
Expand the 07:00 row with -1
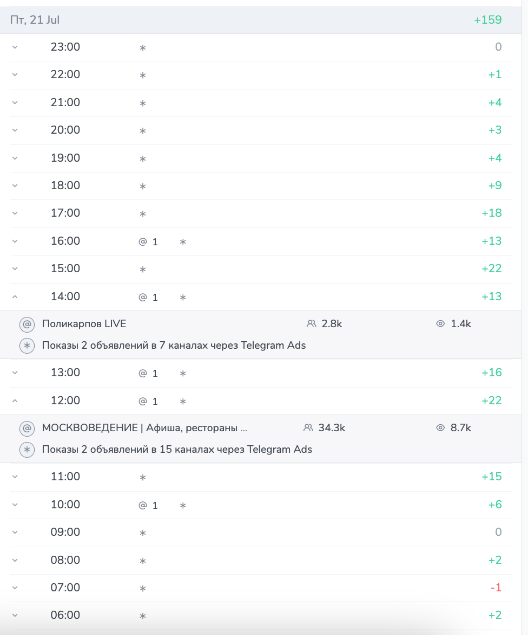coord(15,588)
